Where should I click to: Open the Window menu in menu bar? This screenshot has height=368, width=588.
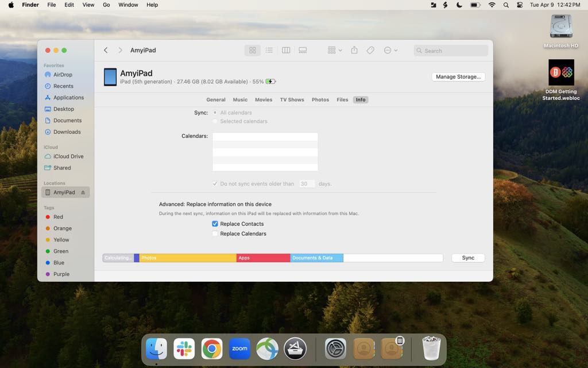[128, 5]
